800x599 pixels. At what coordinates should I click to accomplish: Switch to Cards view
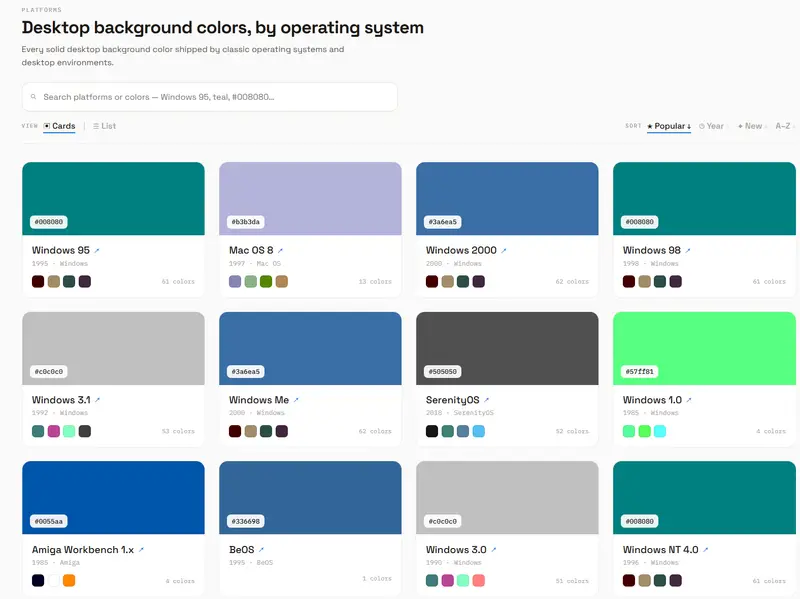point(59,126)
